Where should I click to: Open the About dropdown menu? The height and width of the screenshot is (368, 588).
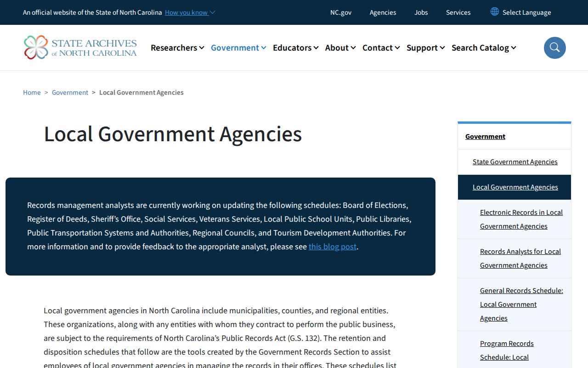(340, 48)
